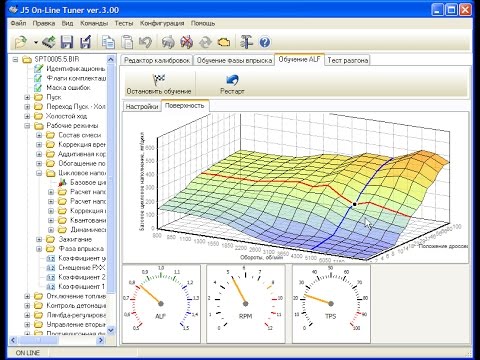Click the paste clipboard toolbar icon
This screenshot has width=480, height=360.
[x=127, y=42]
